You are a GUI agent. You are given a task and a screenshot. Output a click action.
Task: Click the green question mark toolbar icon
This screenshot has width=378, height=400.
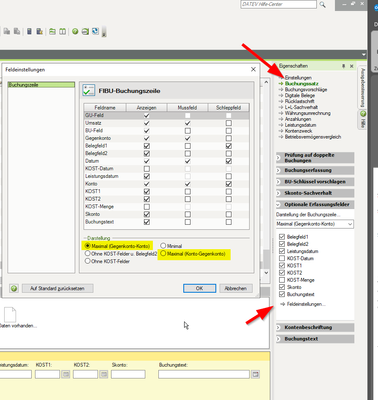click(x=75, y=31)
